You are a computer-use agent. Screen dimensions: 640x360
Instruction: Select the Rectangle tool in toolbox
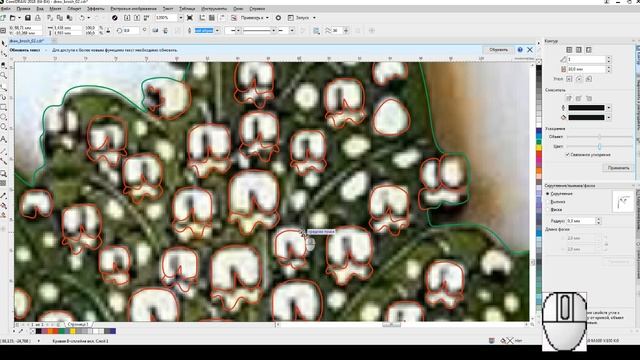tap(4, 107)
